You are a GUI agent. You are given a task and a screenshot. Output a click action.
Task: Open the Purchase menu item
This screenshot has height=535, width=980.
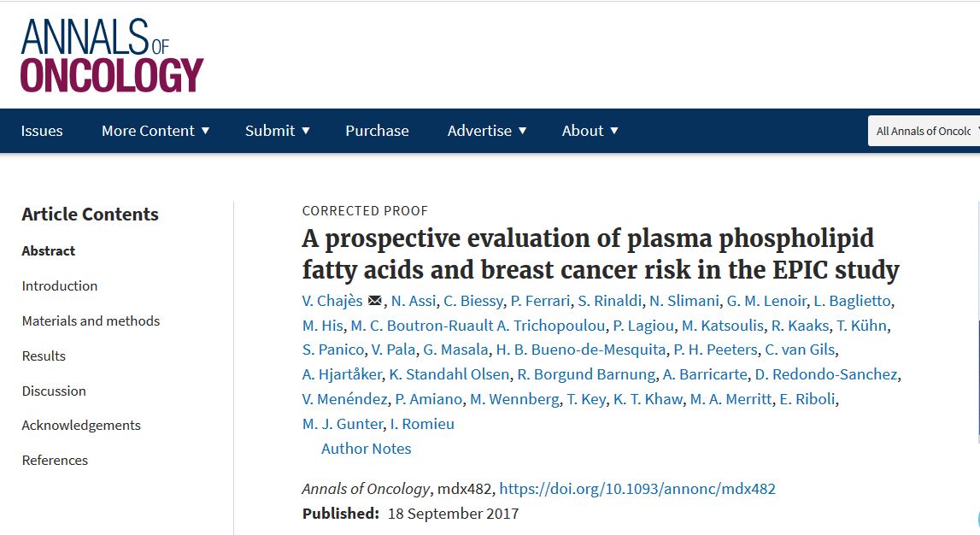[377, 131]
